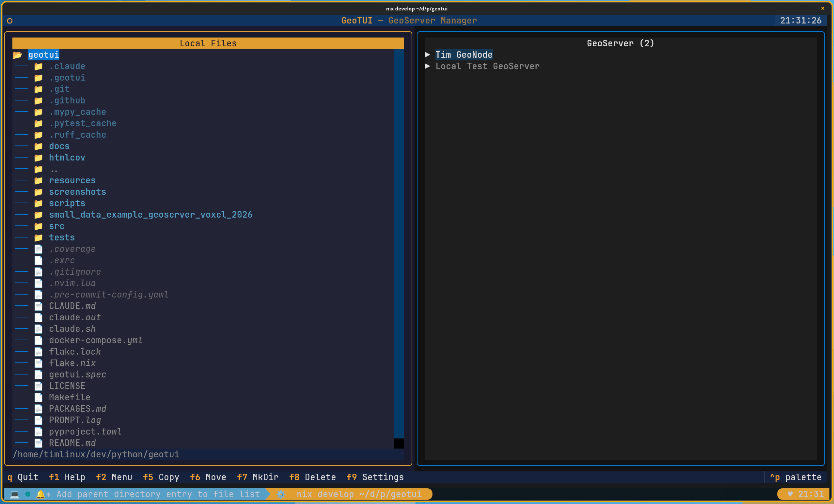Close the terminal window
The height and width of the screenshot is (504, 834).
[x=823, y=8]
